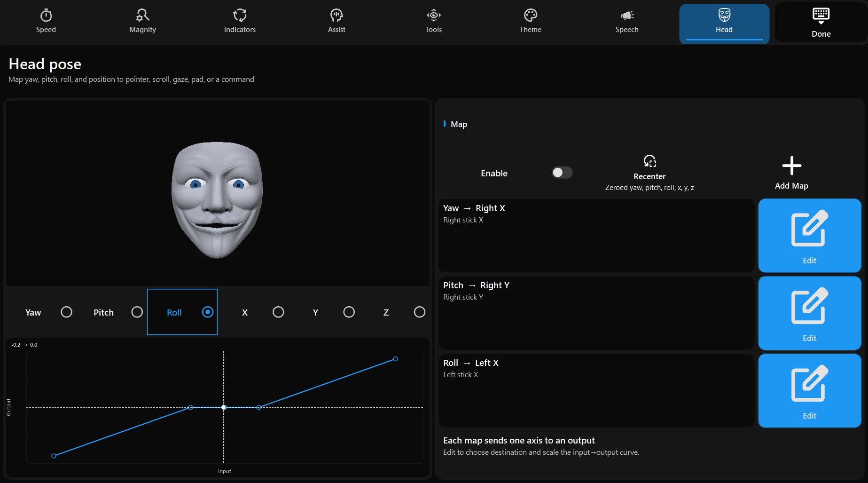Screen dimensions: 868x483
Task: Click the 'Head pose' heading
Action: tap(45, 64)
